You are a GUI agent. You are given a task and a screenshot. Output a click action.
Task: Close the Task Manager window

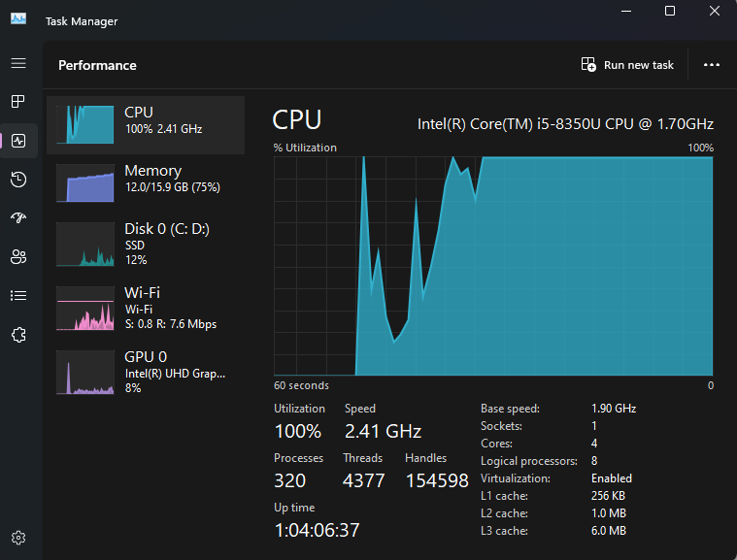[x=715, y=12]
